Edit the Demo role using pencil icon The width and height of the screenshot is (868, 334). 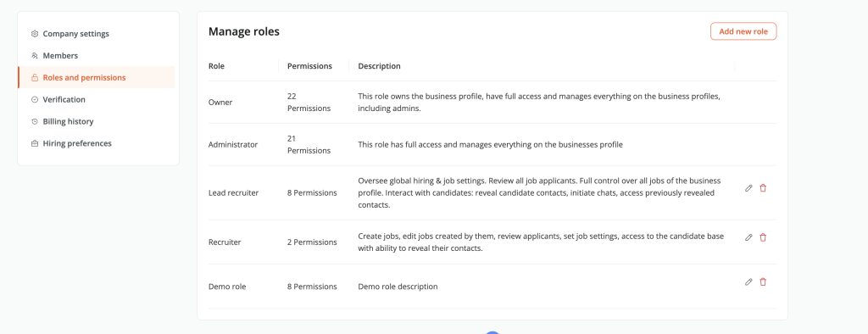[748, 282]
